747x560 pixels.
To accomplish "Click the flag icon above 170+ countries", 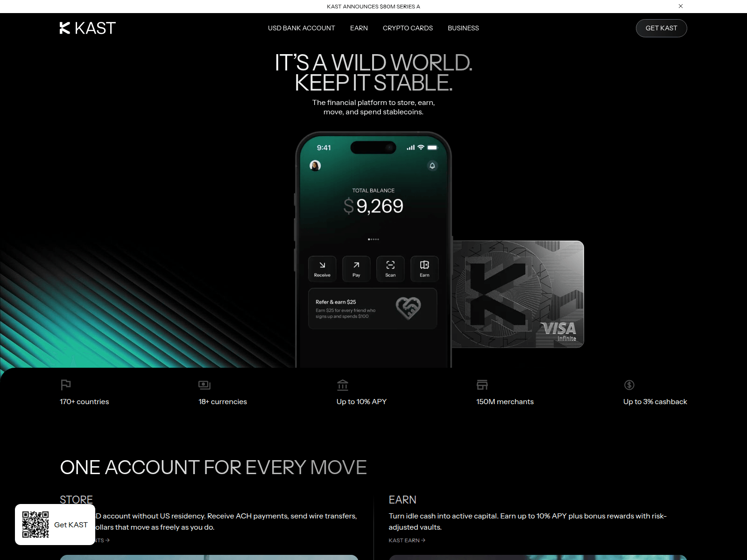I will [x=66, y=385].
